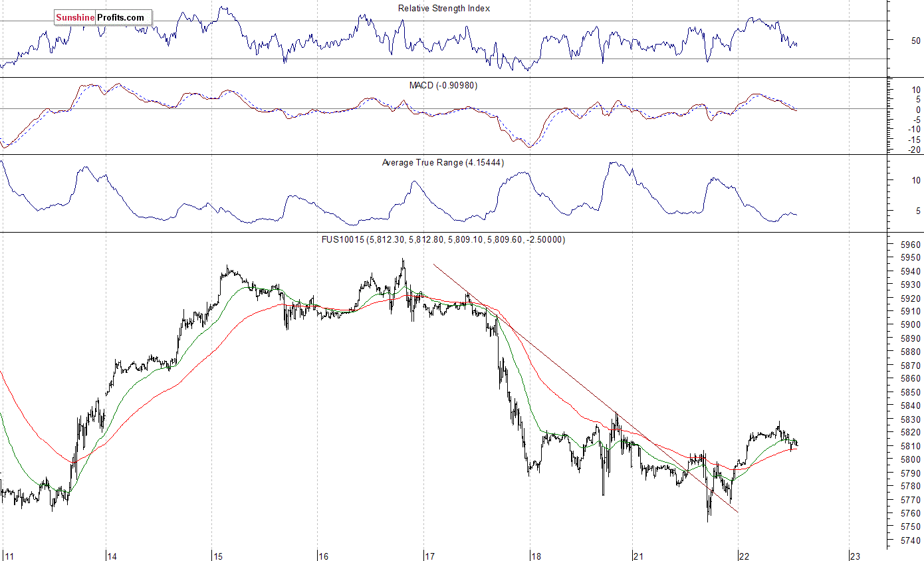Image resolution: width=924 pixels, height=561 pixels.
Task: Select the 5920 price level label
Action: [911, 298]
